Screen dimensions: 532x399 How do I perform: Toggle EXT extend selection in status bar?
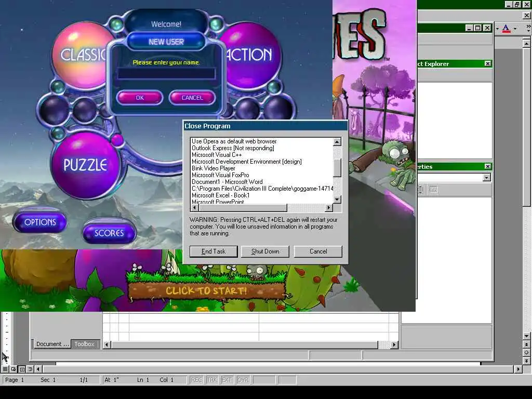(x=227, y=380)
